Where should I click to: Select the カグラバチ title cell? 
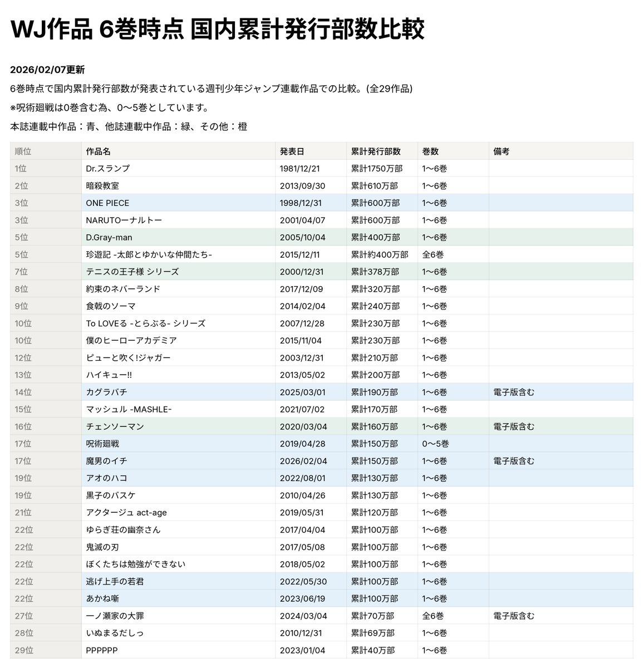178,392
